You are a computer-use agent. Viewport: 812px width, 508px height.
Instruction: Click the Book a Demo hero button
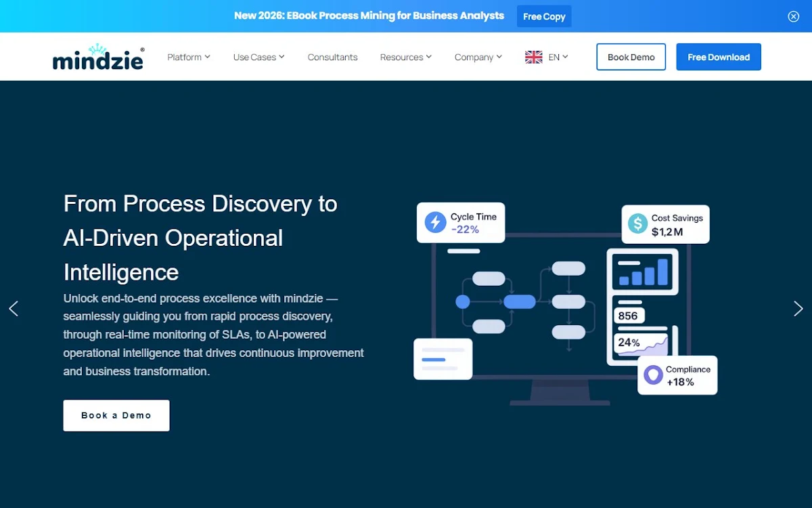pyautogui.click(x=116, y=415)
